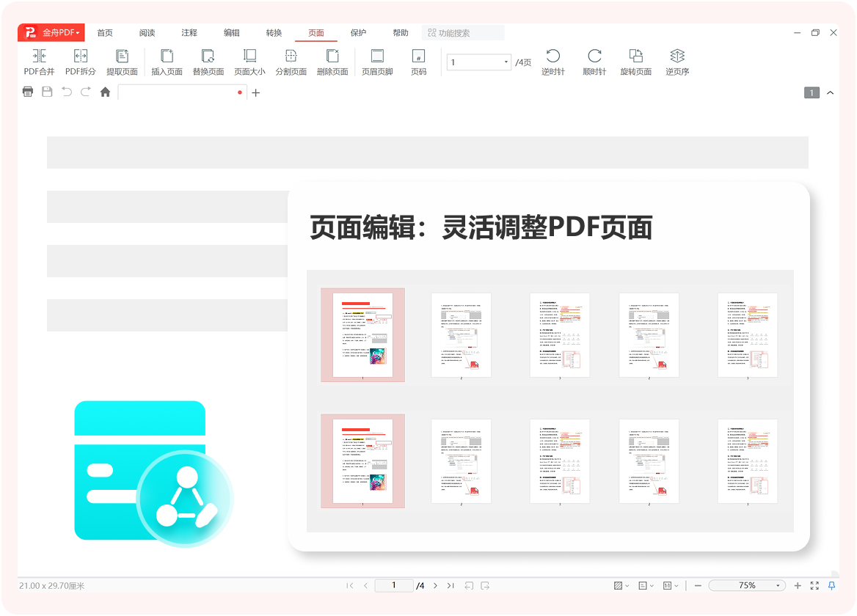
Task: Click the undo arrow icon
Action: [67, 92]
